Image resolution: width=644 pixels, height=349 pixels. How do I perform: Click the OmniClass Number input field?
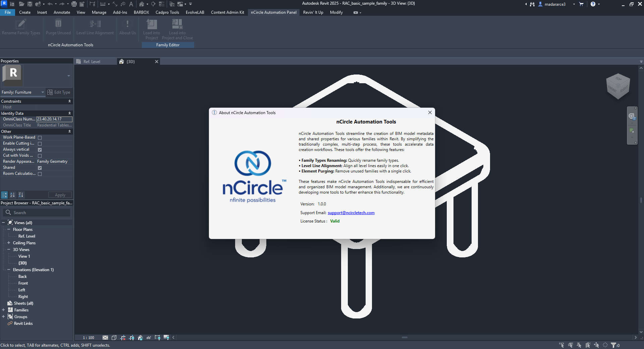click(54, 119)
